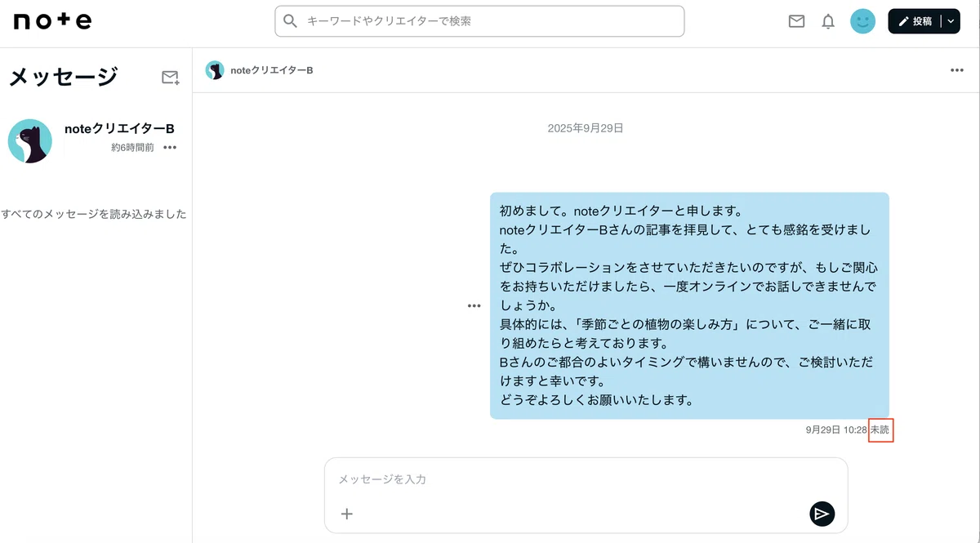Image resolution: width=980 pixels, height=543 pixels.
Task: Open noteクリエイターB profile from conversation header
Action: click(x=272, y=70)
